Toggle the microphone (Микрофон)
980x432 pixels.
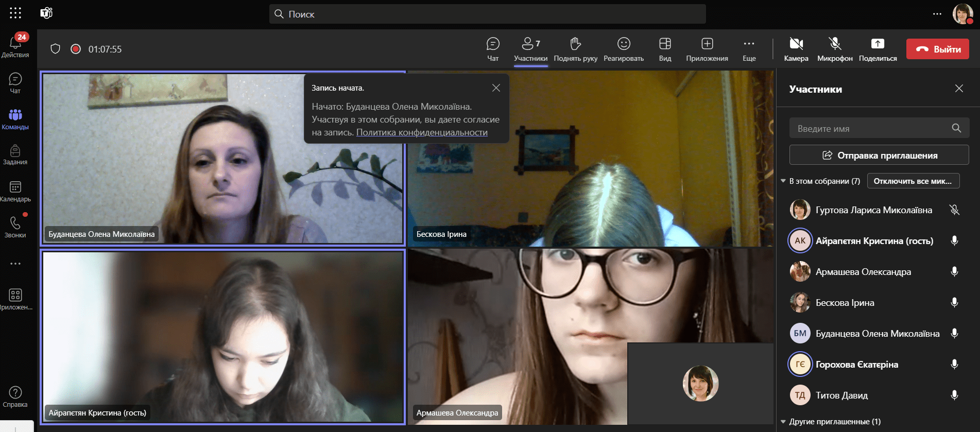[835, 49]
